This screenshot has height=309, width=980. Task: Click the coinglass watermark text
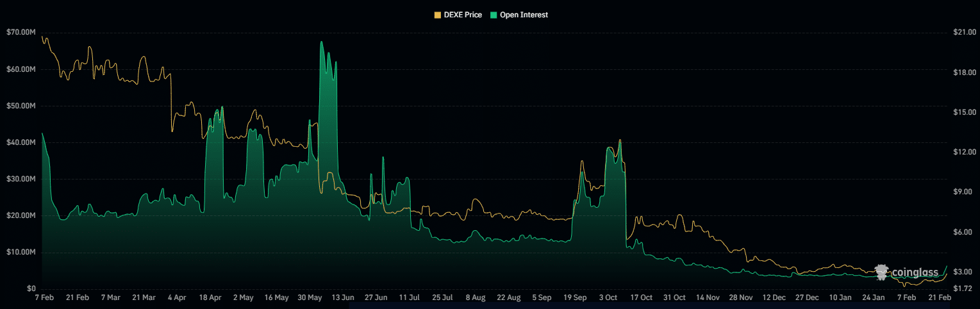tap(915, 273)
